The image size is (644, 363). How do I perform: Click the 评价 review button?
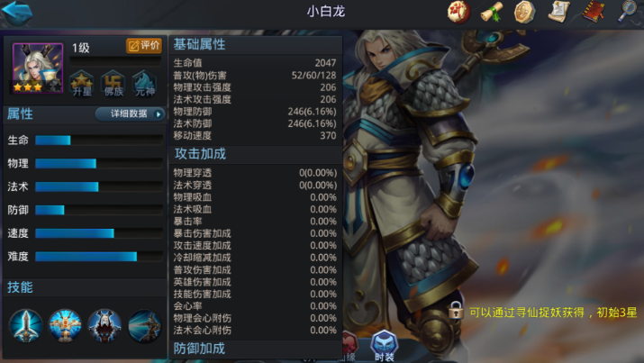[x=144, y=46]
